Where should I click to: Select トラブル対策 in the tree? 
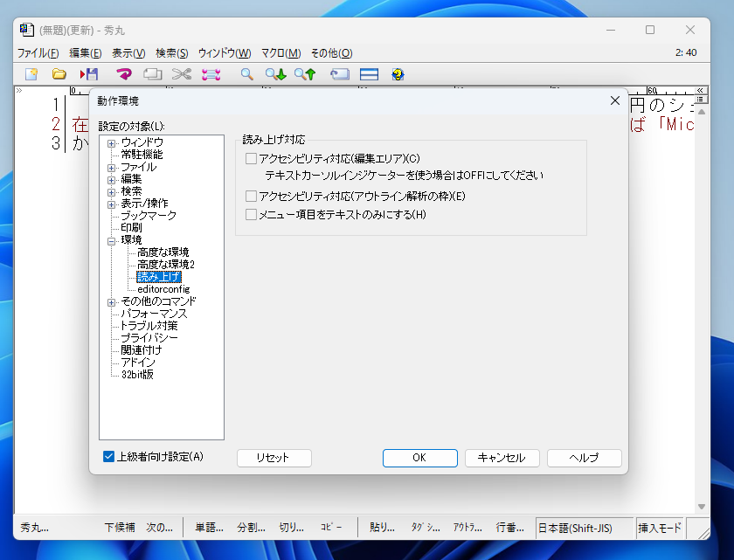[149, 326]
